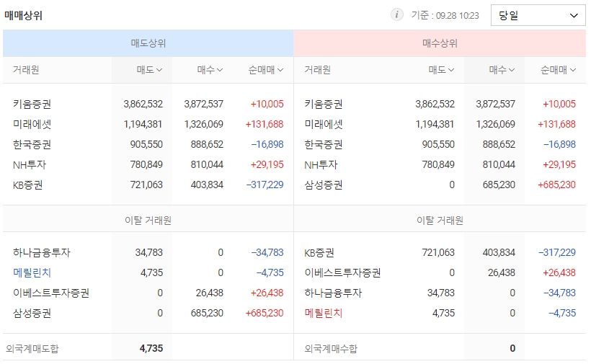The image size is (591, 364).
Task: Select KB증권 under 매수 이탈 거래원
Action: (x=319, y=252)
